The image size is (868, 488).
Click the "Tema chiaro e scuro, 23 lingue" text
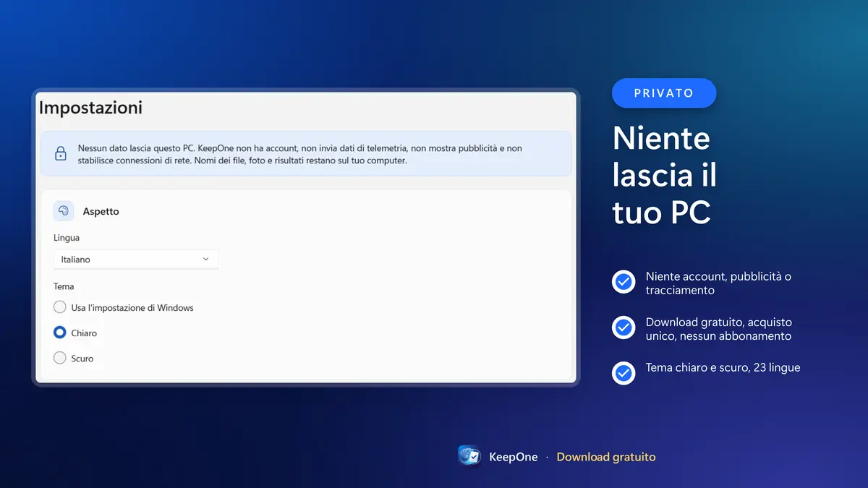pos(723,367)
